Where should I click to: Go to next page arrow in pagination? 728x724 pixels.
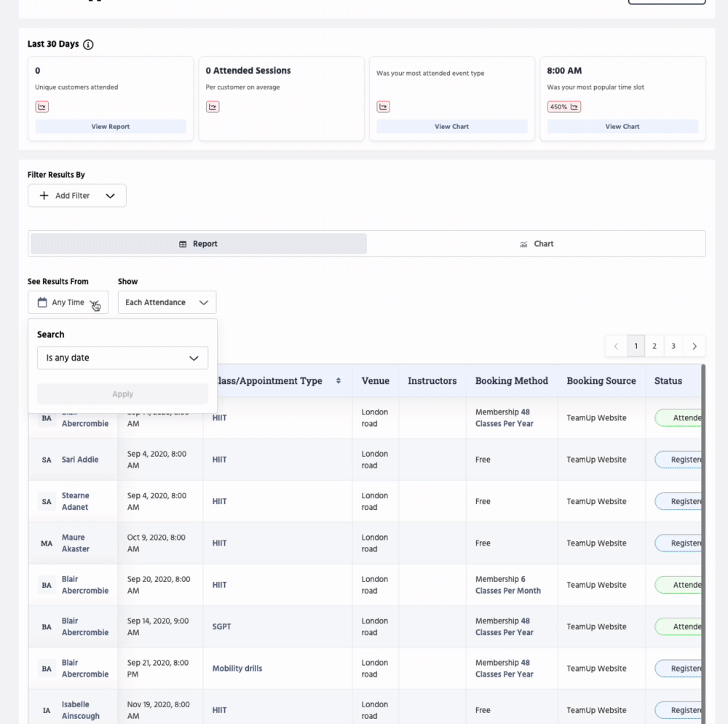(695, 346)
